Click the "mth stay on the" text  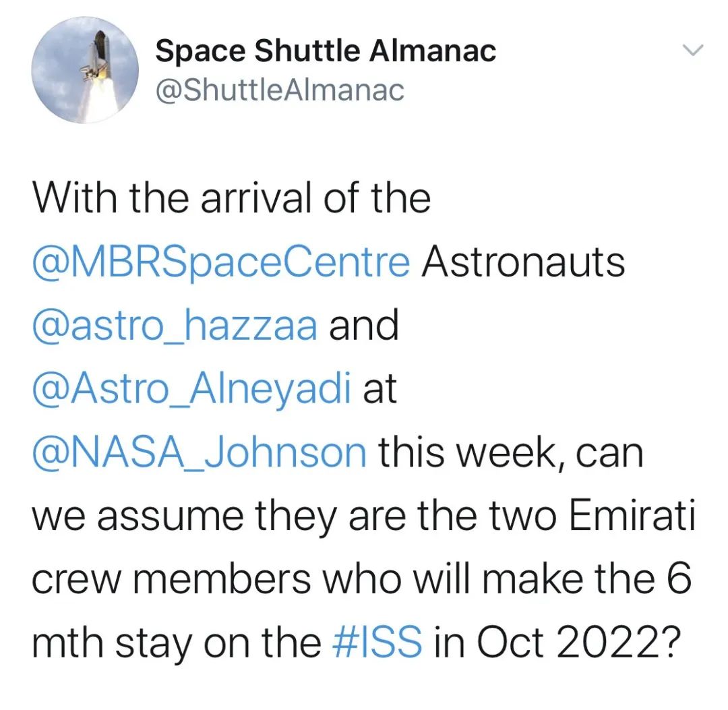177,645
